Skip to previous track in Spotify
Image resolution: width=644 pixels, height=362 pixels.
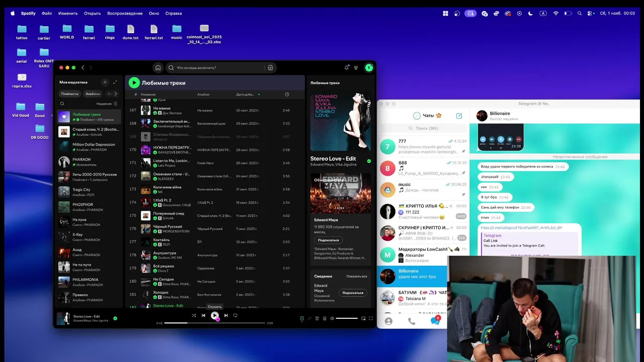[203, 315]
